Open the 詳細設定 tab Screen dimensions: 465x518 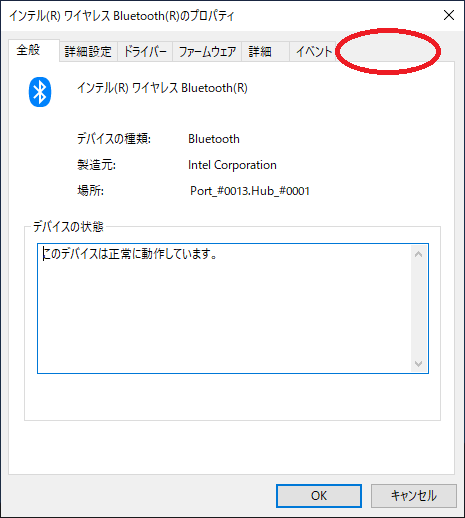click(x=88, y=52)
